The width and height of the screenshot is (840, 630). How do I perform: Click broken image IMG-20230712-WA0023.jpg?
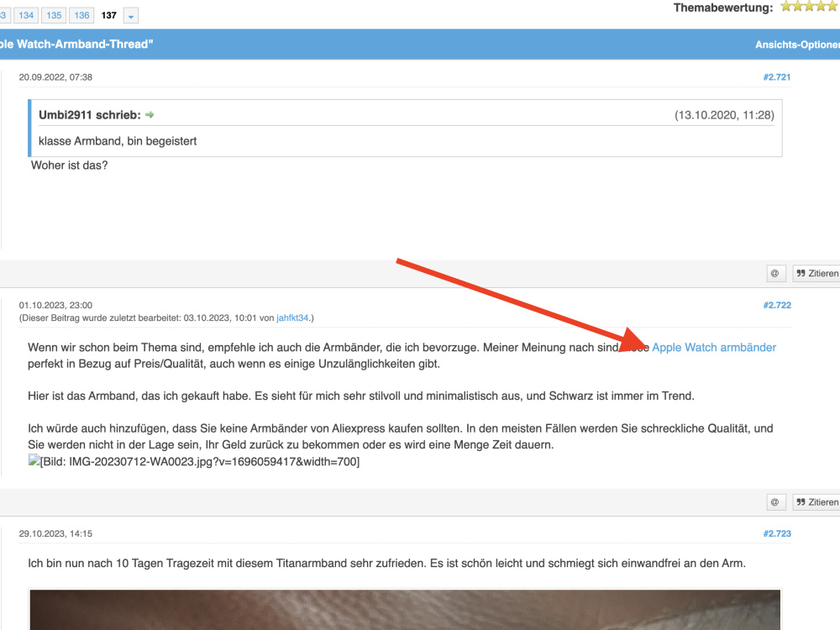[194, 461]
